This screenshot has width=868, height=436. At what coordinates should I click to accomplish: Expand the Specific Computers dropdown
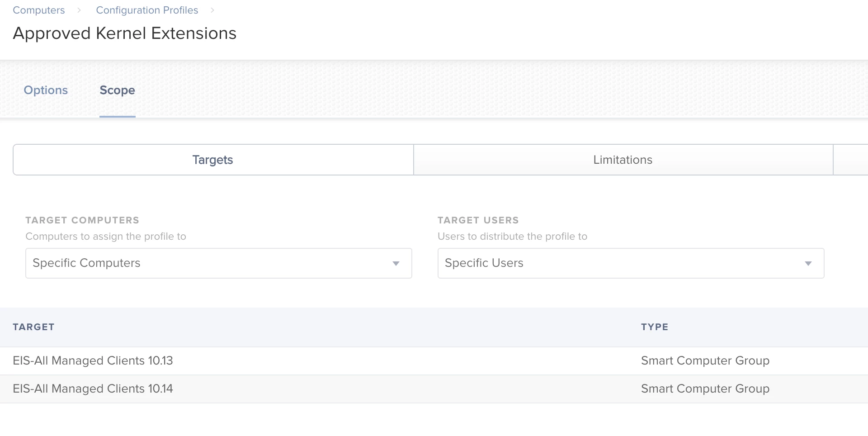[219, 263]
